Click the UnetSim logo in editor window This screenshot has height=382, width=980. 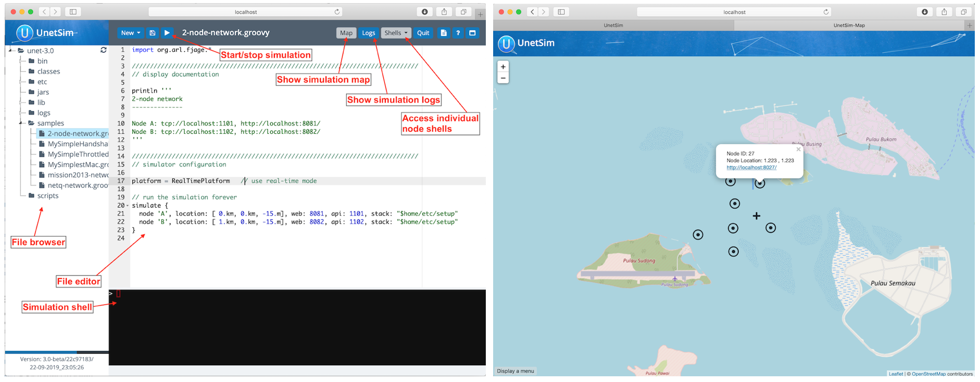[x=46, y=33]
